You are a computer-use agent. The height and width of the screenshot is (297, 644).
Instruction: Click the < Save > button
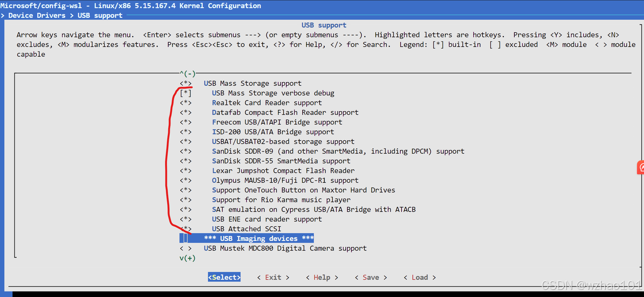click(x=371, y=277)
